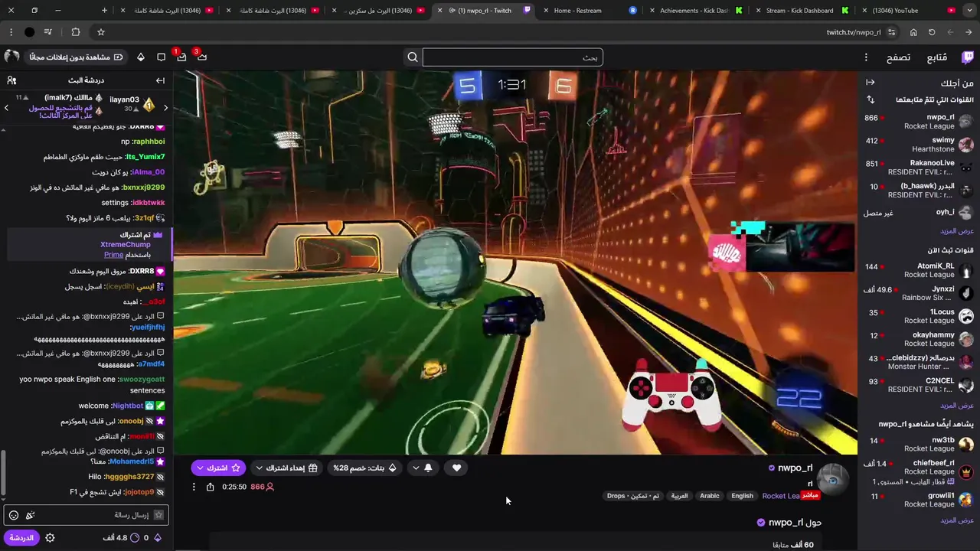
Task: Select RakanooLive channel in sidebar
Action: point(919,168)
